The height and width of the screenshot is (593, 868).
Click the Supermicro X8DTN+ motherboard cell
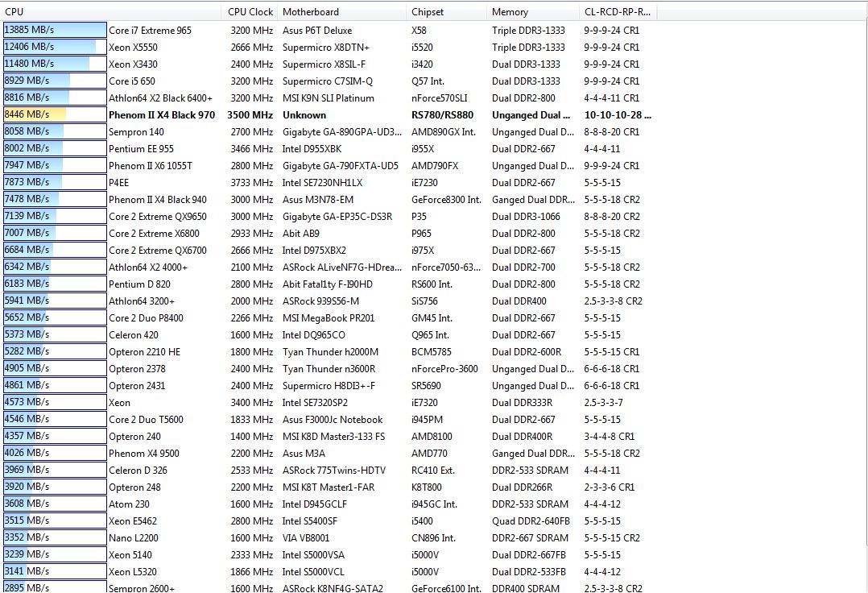(326, 48)
